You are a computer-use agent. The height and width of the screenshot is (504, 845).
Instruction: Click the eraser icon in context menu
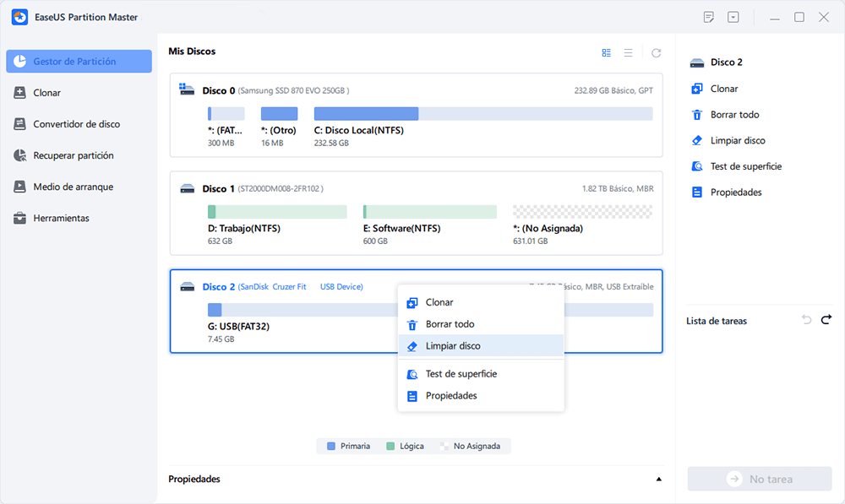(412, 346)
